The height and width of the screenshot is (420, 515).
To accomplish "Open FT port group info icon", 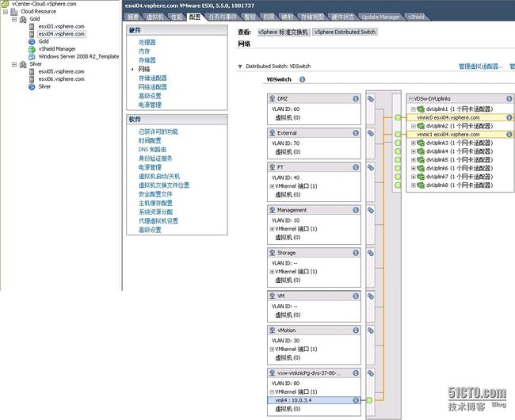I will (x=356, y=167).
